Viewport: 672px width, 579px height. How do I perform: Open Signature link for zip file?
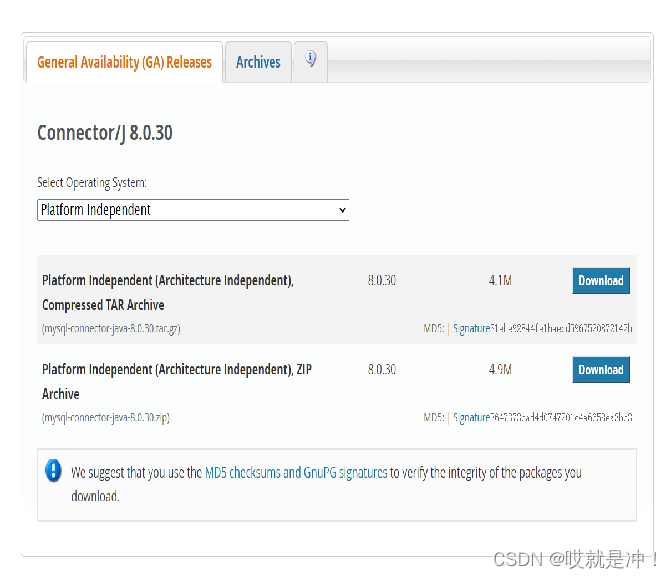point(471,417)
